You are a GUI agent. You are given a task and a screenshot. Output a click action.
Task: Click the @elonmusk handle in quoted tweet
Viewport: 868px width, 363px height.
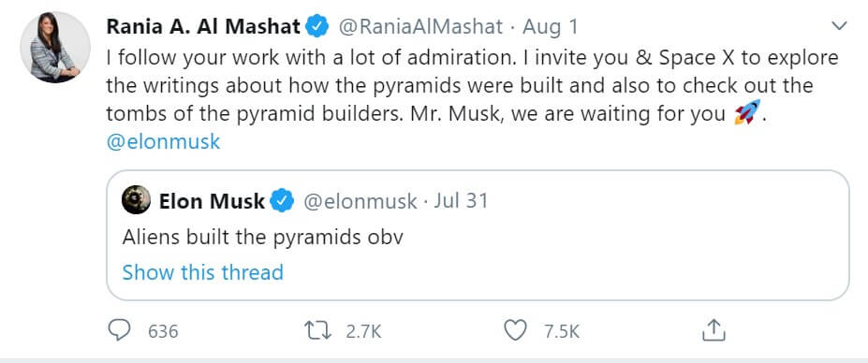360,201
